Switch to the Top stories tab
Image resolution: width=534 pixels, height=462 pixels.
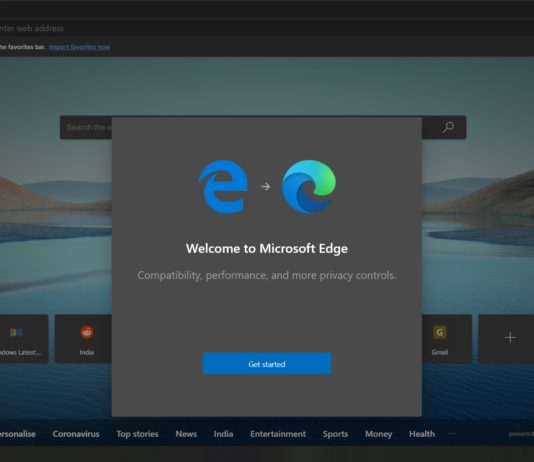[137, 434]
